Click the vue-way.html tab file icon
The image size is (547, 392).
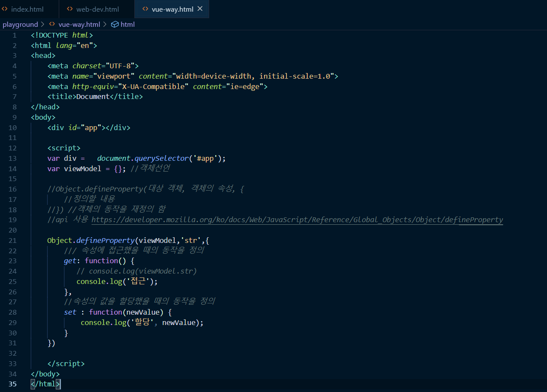click(146, 9)
